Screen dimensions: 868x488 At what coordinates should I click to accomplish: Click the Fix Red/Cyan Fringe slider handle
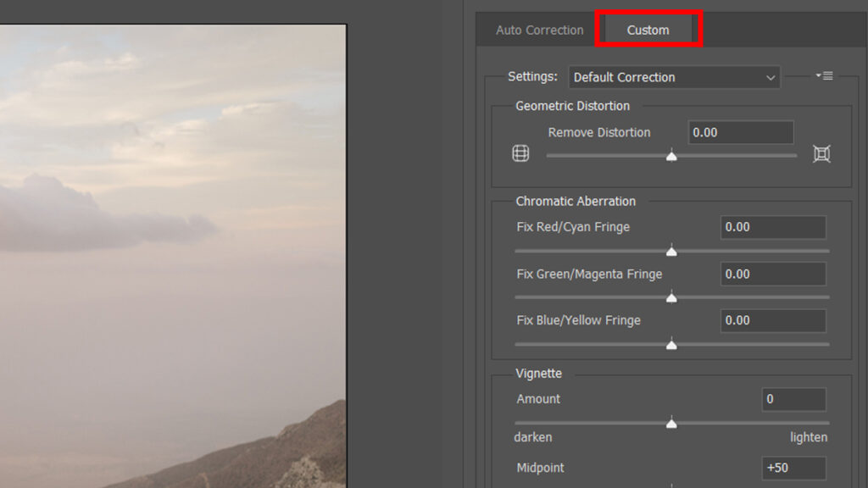tap(671, 252)
